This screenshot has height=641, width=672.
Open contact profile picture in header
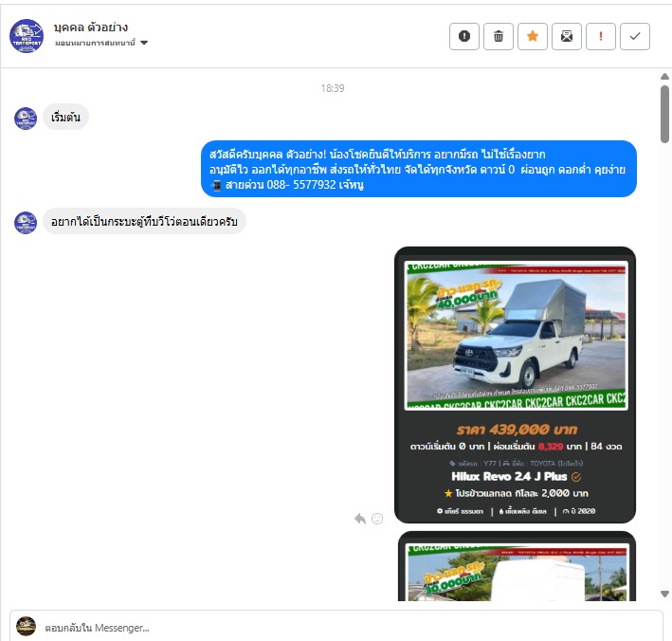pos(27,36)
